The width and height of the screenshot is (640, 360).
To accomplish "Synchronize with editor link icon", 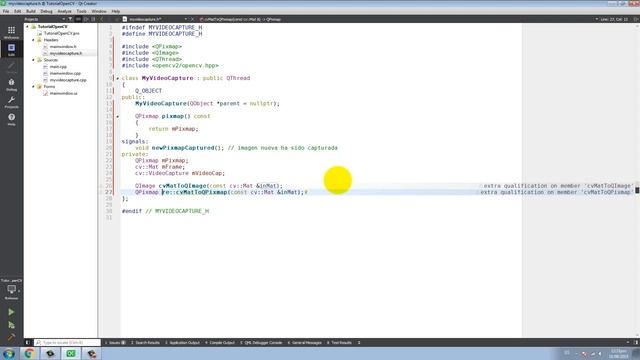I will 78,19.
